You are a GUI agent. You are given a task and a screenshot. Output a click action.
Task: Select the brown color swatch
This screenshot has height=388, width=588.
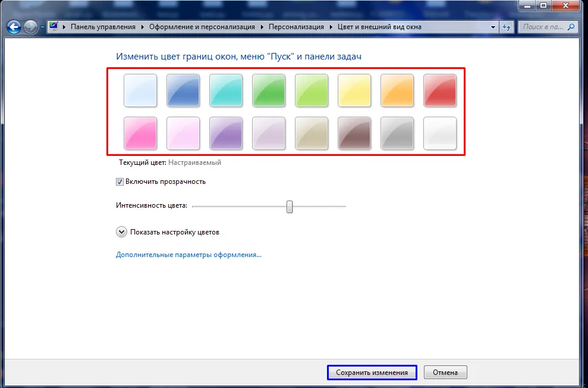(x=354, y=133)
